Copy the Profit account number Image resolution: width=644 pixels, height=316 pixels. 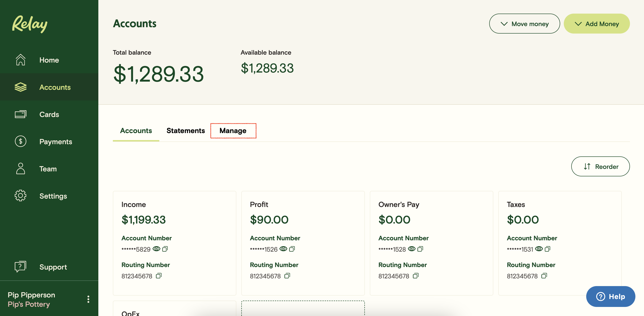(x=292, y=249)
